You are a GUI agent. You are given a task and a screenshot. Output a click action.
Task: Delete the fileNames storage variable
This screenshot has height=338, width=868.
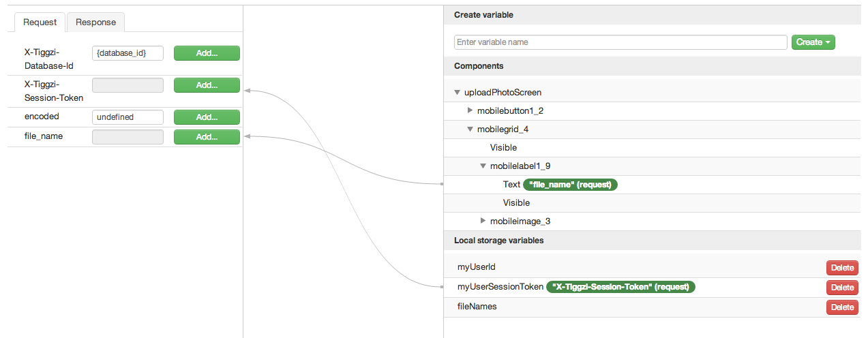842,307
